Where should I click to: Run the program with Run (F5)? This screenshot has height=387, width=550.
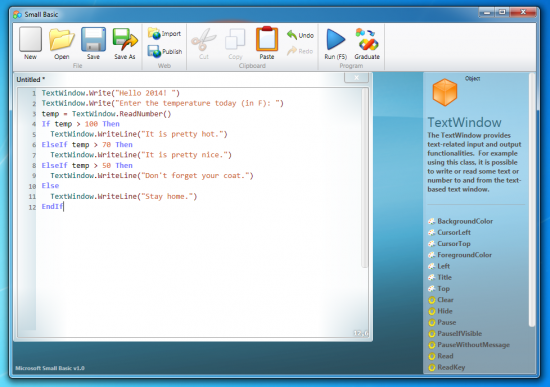point(336,44)
